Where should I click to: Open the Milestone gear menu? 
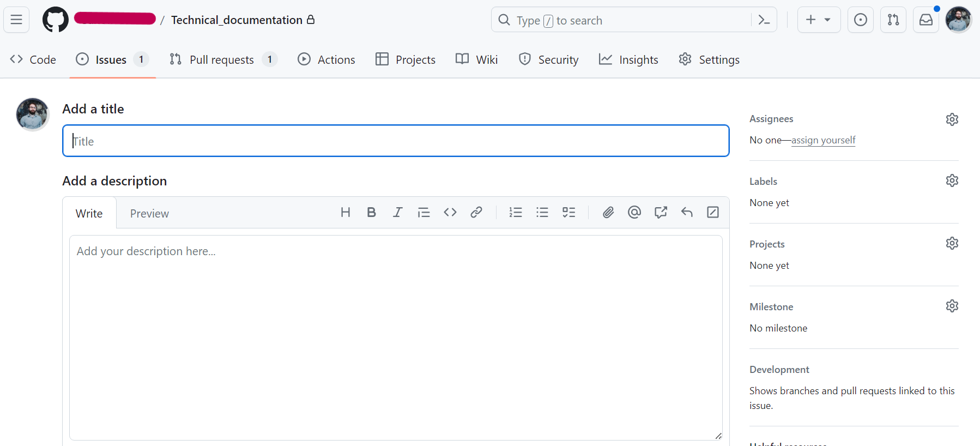point(952,306)
